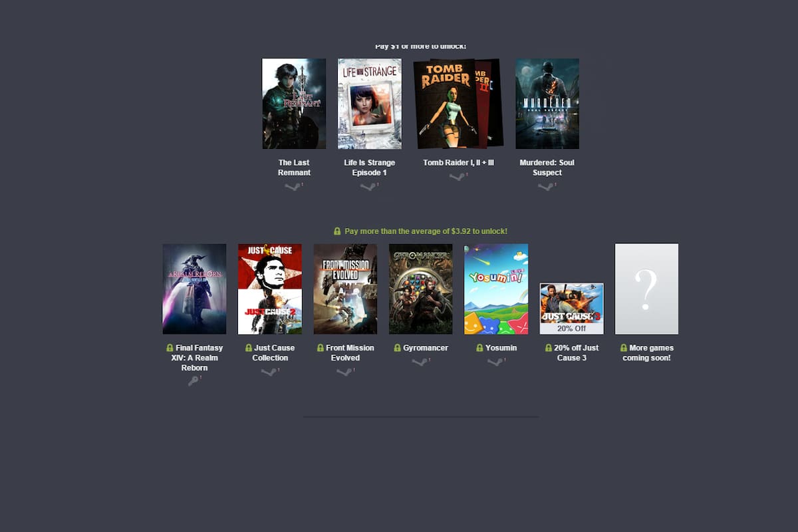Click Tomb Raider I, II + III title

click(x=458, y=162)
